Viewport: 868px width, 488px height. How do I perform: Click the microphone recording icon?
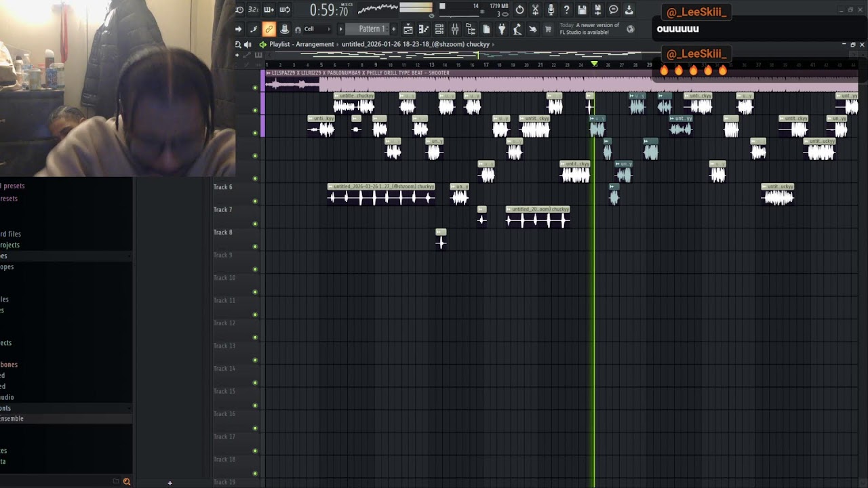pyautogui.click(x=551, y=9)
